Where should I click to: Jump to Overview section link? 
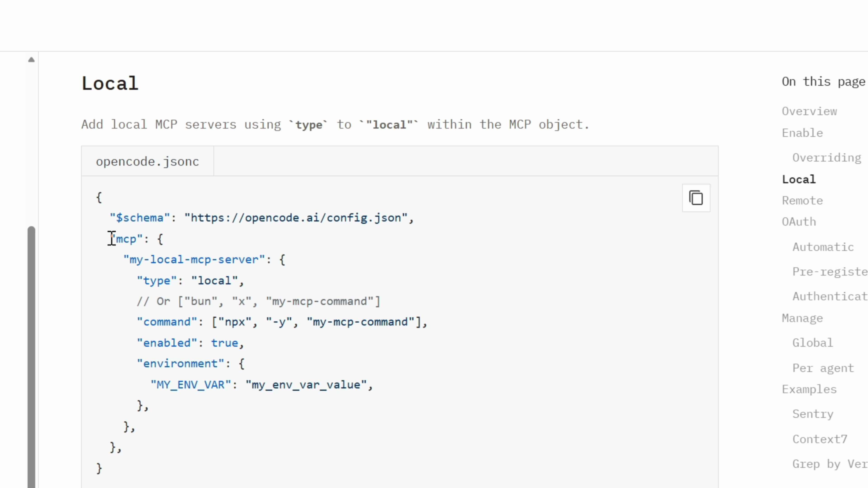coord(809,111)
